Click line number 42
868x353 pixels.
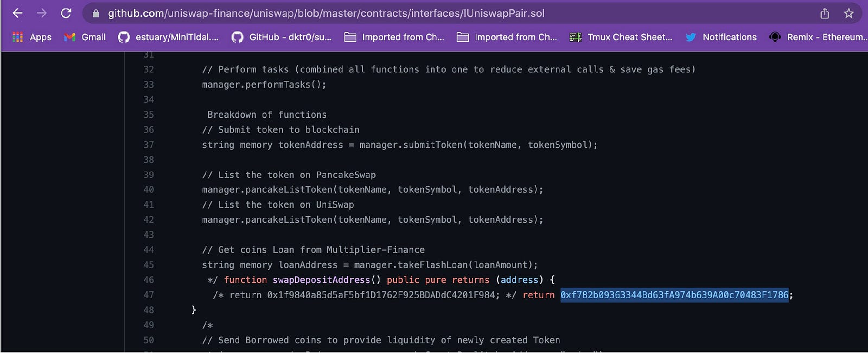[x=149, y=220]
